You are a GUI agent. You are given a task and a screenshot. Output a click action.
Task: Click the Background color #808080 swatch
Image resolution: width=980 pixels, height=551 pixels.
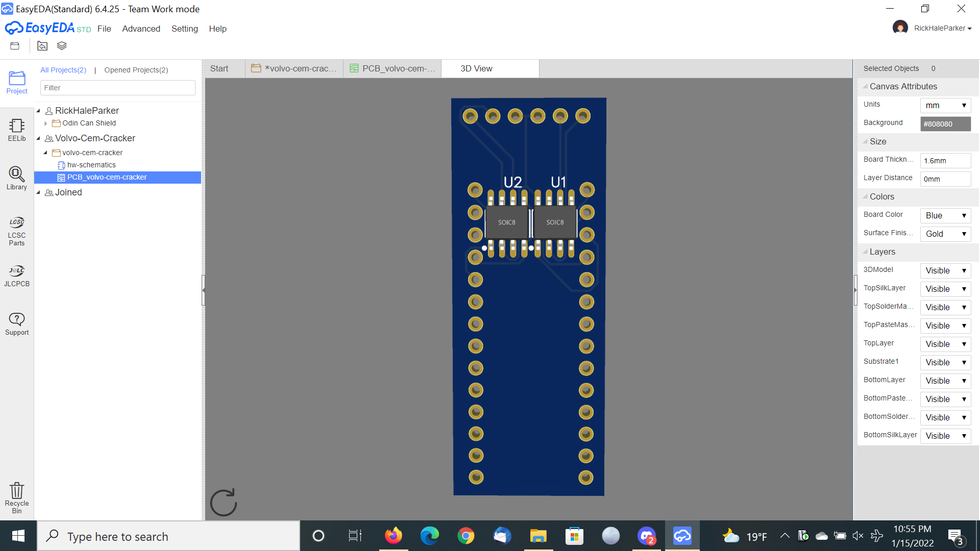point(945,123)
